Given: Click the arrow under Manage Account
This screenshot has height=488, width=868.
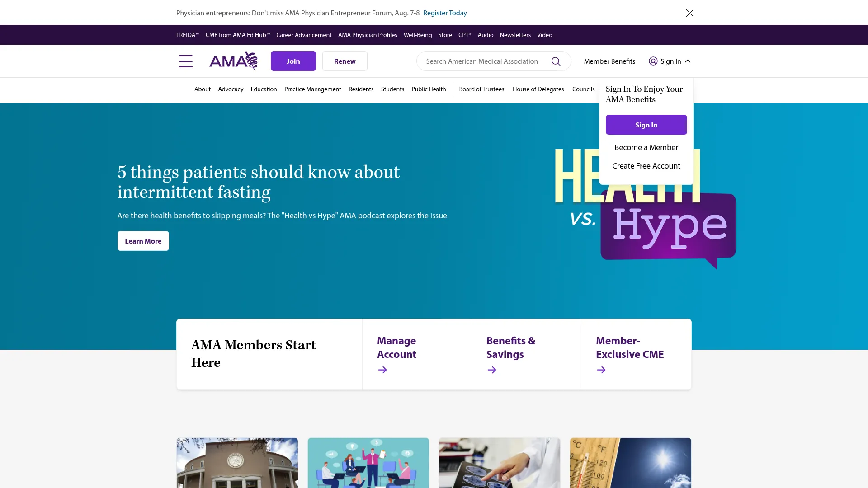Looking at the screenshot, I should click(382, 370).
